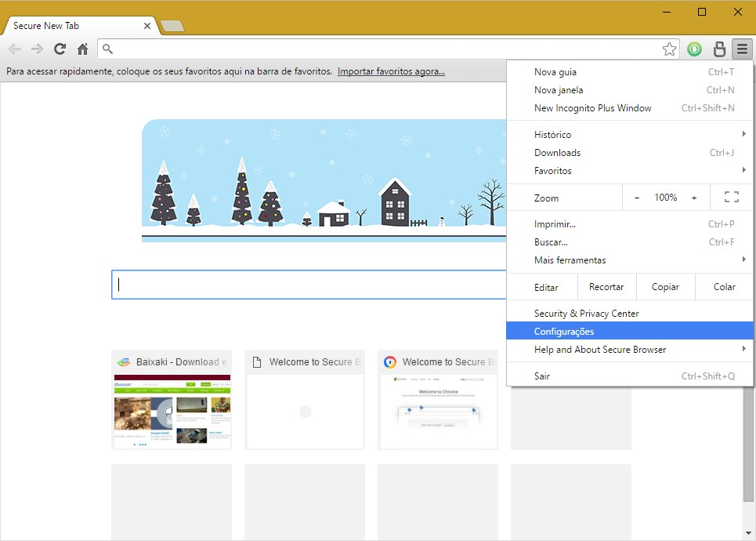Screen dimensions: 756x541
Task: Expand Help and About Secure Browser
Action: 630,350
